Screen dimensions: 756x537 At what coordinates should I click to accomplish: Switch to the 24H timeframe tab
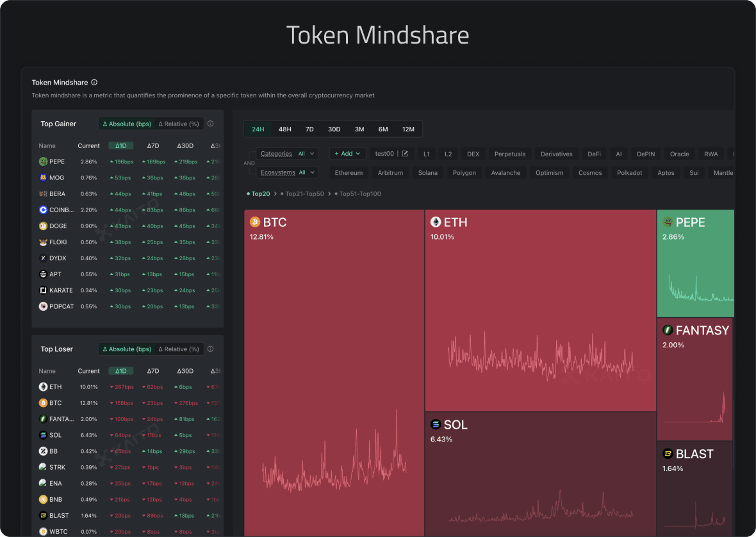click(x=258, y=129)
